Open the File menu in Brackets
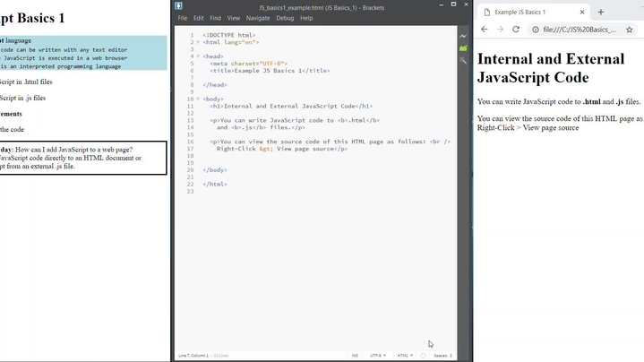Image resolution: width=644 pixels, height=362 pixels. click(183, 18)
